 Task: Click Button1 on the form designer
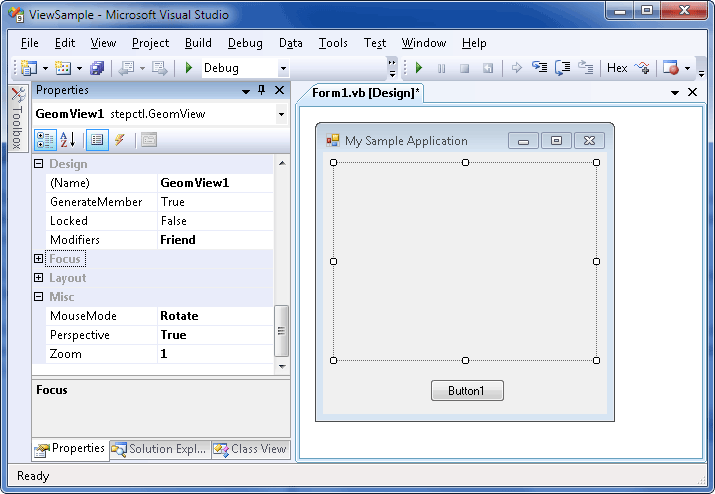pos(467,391)
